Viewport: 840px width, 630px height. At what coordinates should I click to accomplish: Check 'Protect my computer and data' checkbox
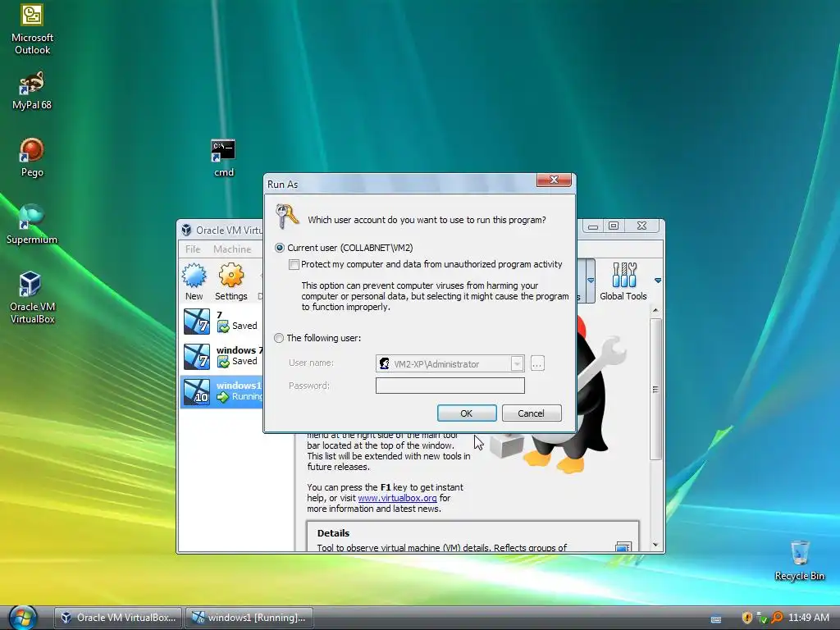click(x=294, y=264)
